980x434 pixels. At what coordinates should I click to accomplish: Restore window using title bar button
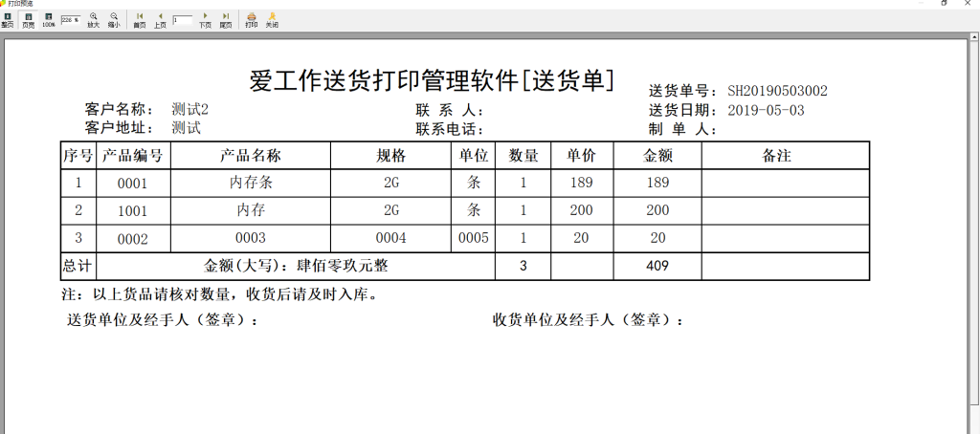click(x=944, y=3)
